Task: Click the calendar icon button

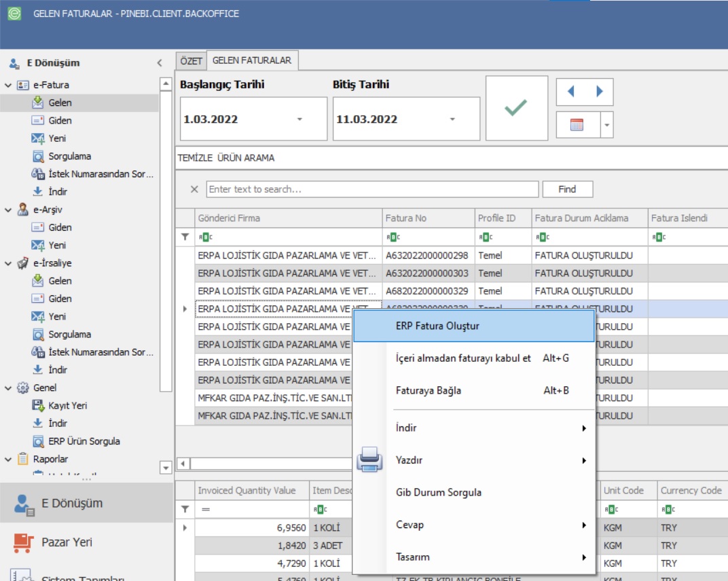Action: pos(577,125)
